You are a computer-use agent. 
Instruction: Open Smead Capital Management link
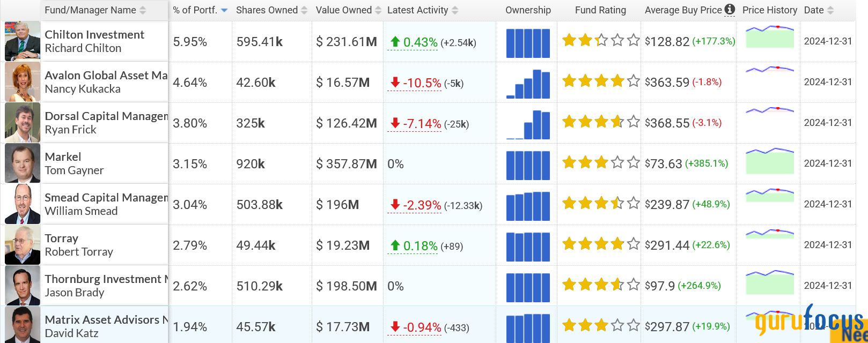[x=106, y=197]
